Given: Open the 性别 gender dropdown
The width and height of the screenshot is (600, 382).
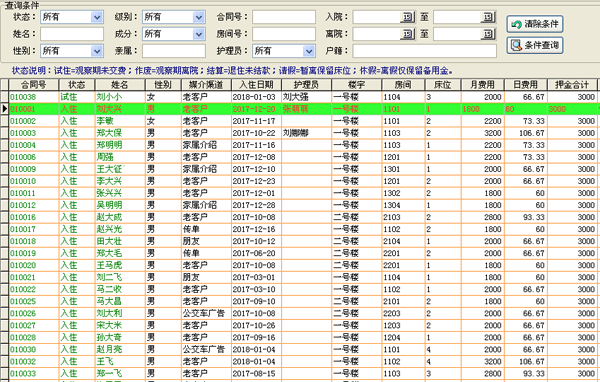Looking at the screenshot, I should (x=97, y=51).
